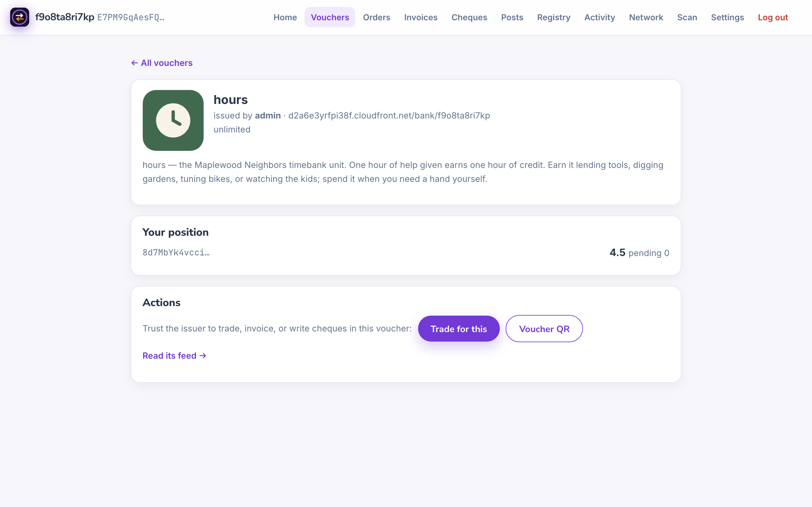Open the Orders page
The height and width of the screenshot is (507, 812).
click(377, 17)
